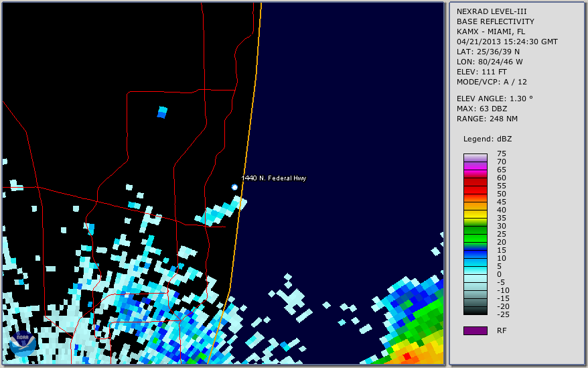Click the 04/21/2013 15:24:30 GMT timestamp
Screen dimensions: 588x368
pyautogui.click(x=507, y=42)
